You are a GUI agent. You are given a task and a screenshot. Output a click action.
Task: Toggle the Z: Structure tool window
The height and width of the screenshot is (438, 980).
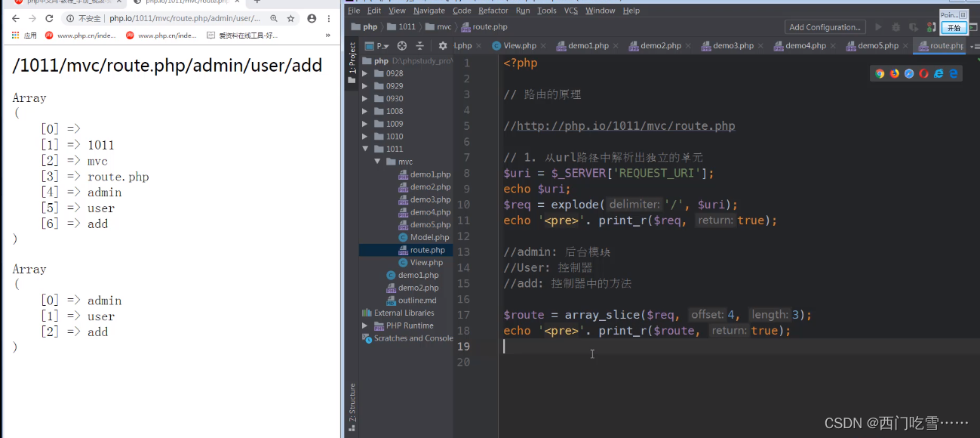tap(352, 409)
